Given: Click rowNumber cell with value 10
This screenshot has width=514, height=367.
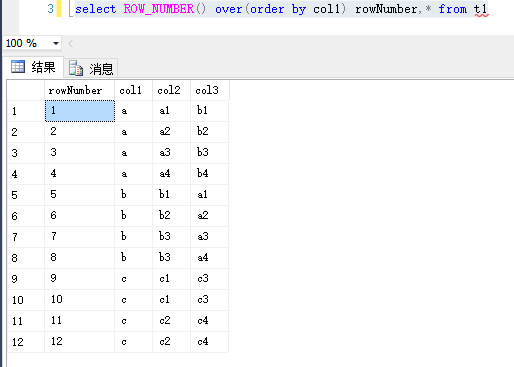Looking at the screenshot, I should click(80, 300).
